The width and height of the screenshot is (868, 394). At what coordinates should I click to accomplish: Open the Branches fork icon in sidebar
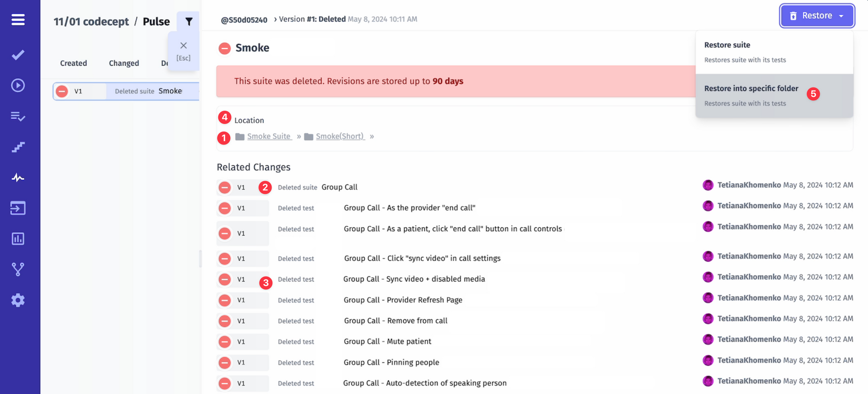click(x=18, y=269)
